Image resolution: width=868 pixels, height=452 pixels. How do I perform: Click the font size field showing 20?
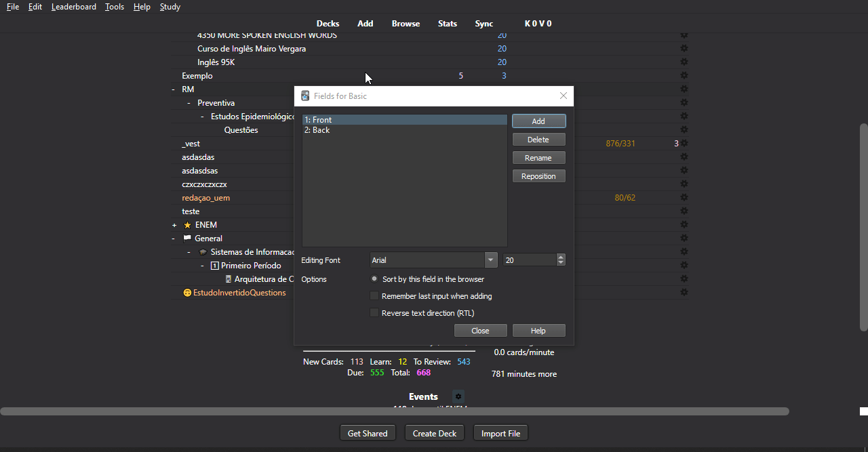[530, 260]
